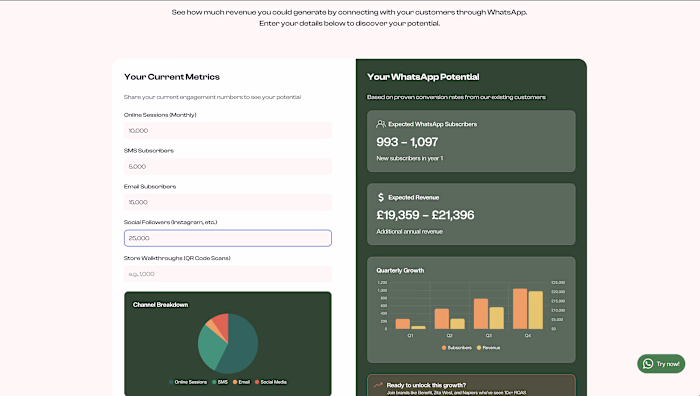
Task: Click the Online Sessions (Monthly) input field
Action: (228, 130)
